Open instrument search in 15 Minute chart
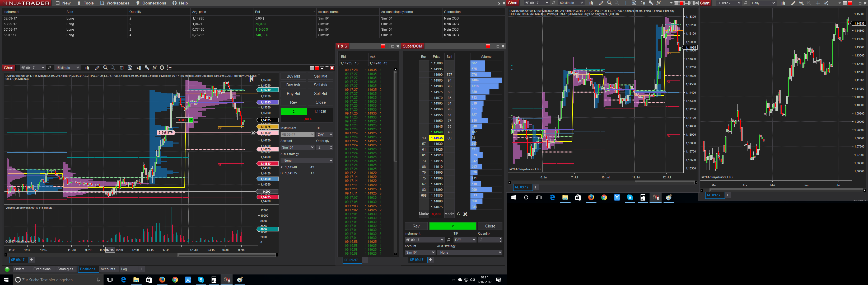The width and height of the screenshot is (868, 285). click(x=50, y=68)
